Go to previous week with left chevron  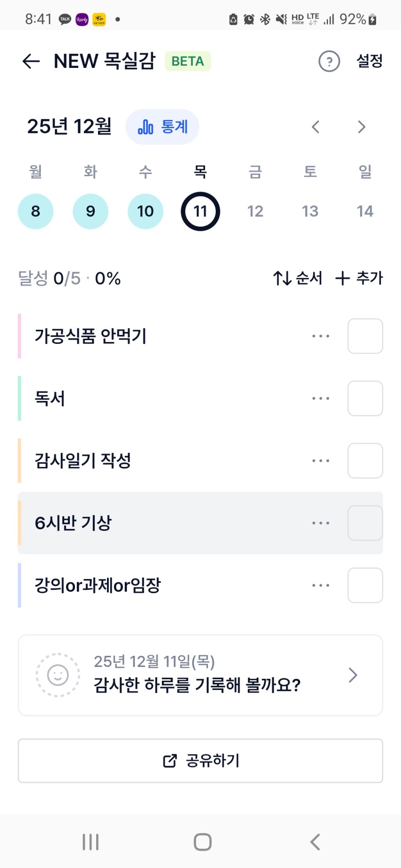tap(316, 127)
